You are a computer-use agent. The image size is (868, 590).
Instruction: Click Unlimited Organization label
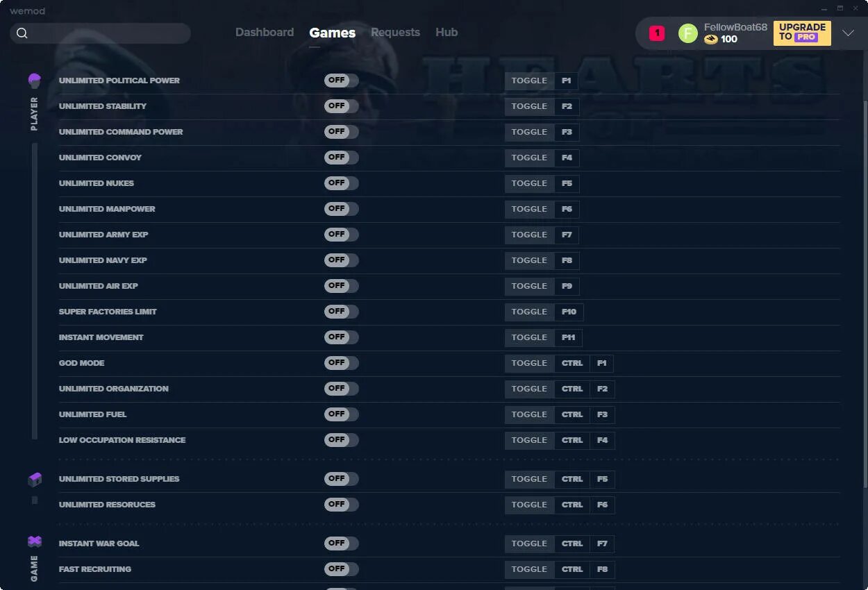[x=114, y=389]
